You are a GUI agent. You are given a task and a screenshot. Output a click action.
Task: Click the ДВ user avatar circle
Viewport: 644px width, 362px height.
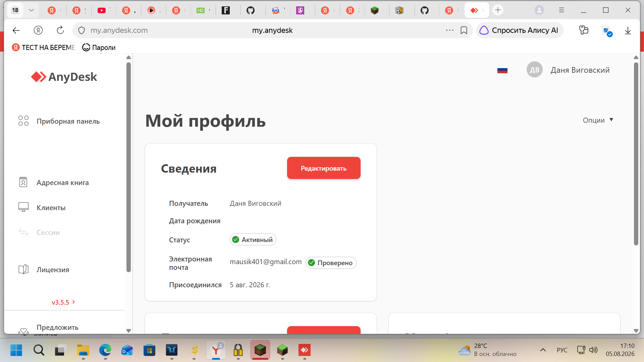(535, 70)
